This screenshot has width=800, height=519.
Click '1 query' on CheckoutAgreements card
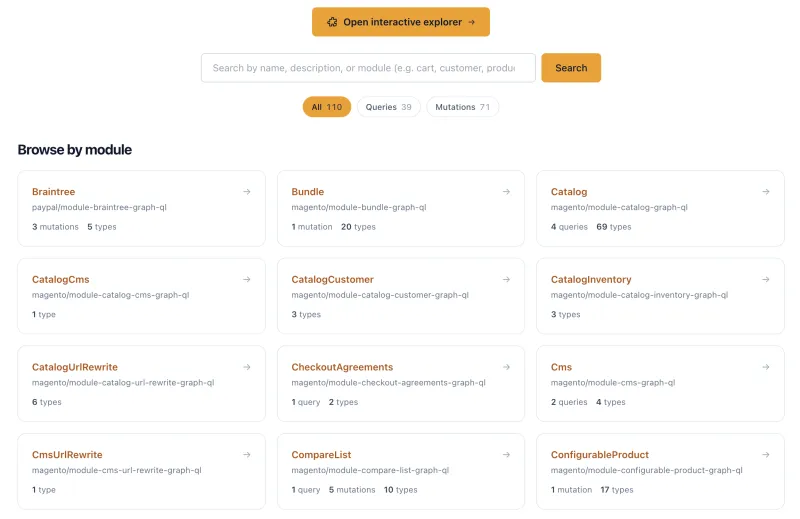pyautogui.click(x=306, y=402)
